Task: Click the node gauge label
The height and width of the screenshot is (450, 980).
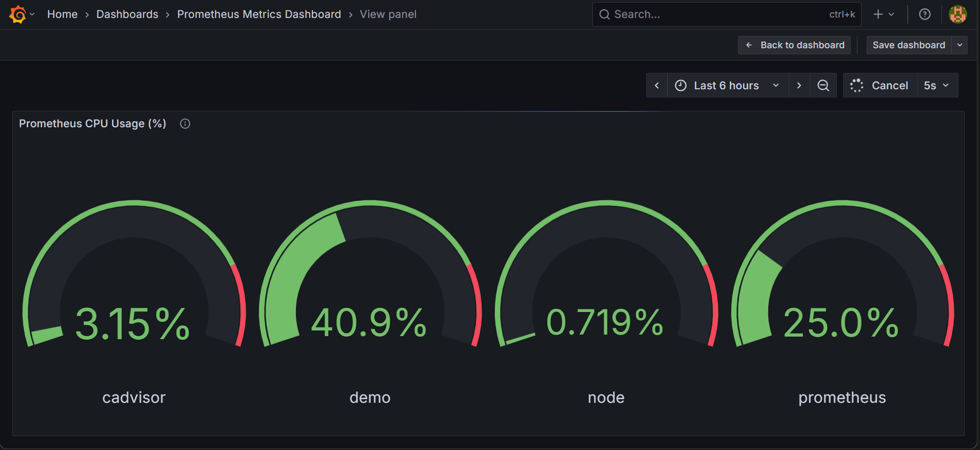Action: [606, 398]
